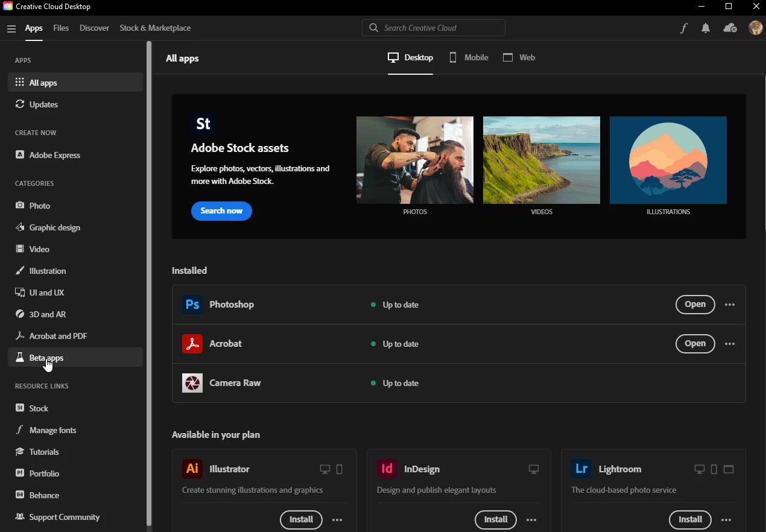Click the Adobe Stock St logo
This screenshot has width=766, height=532.
click(203, 124)
